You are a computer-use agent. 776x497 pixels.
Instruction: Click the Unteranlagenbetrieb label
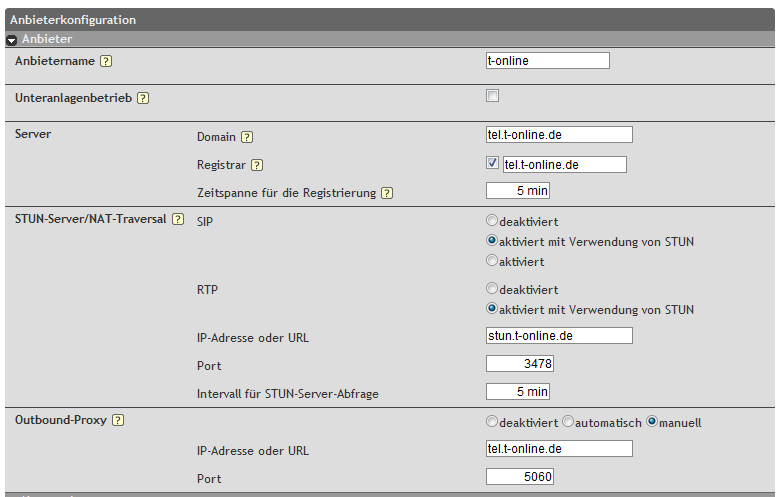click(x=73, y=98)
